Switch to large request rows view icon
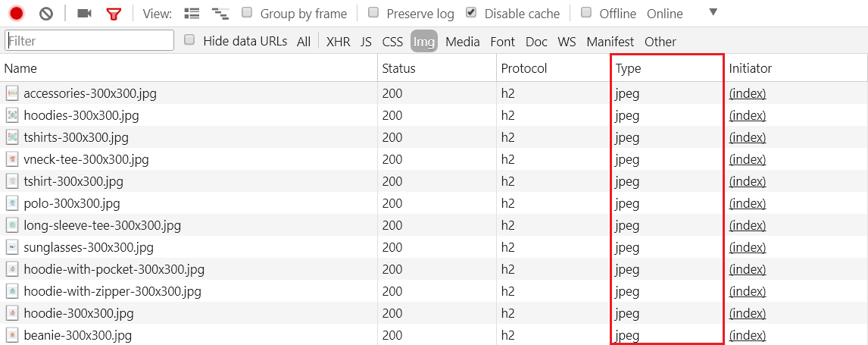868x345 pixels. (192, 13)
